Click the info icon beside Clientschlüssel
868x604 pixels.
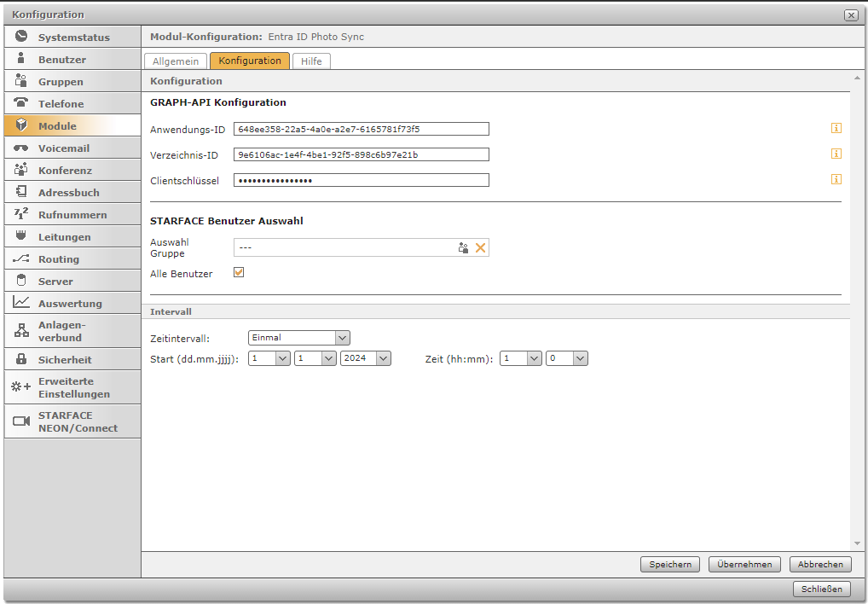836,179
